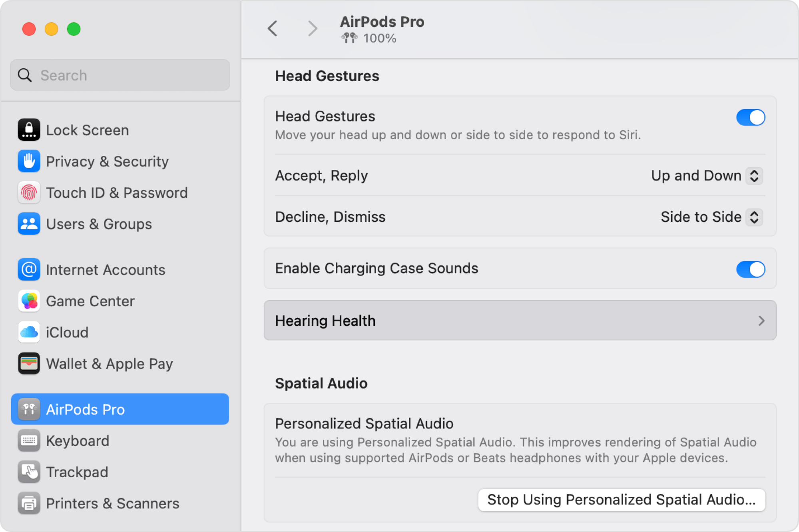
Task: Click Stop Using Personalized Spatial Audio button
Action: [622, 500]
